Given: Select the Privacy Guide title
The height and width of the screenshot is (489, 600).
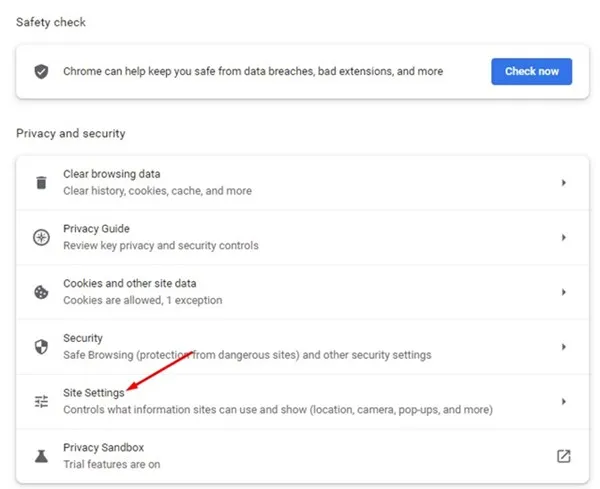Looking at the screenshot, I should tap(96, 229).
